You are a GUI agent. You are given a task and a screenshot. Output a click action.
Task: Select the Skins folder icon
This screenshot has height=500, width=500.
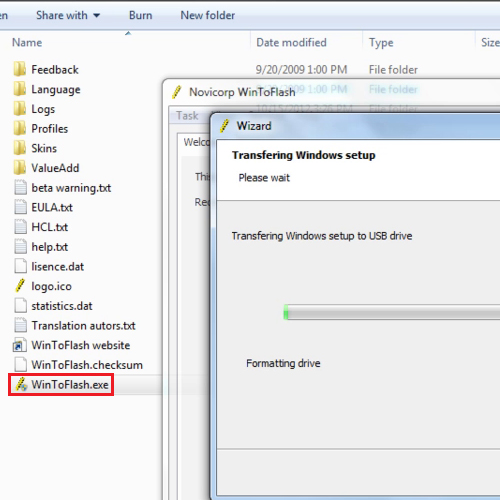[20, 148]
